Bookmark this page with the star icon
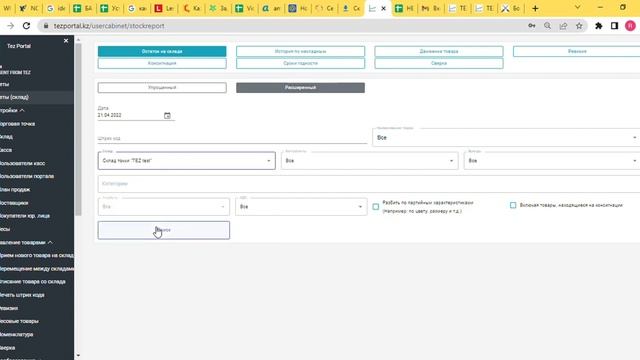 pos(579,26)
